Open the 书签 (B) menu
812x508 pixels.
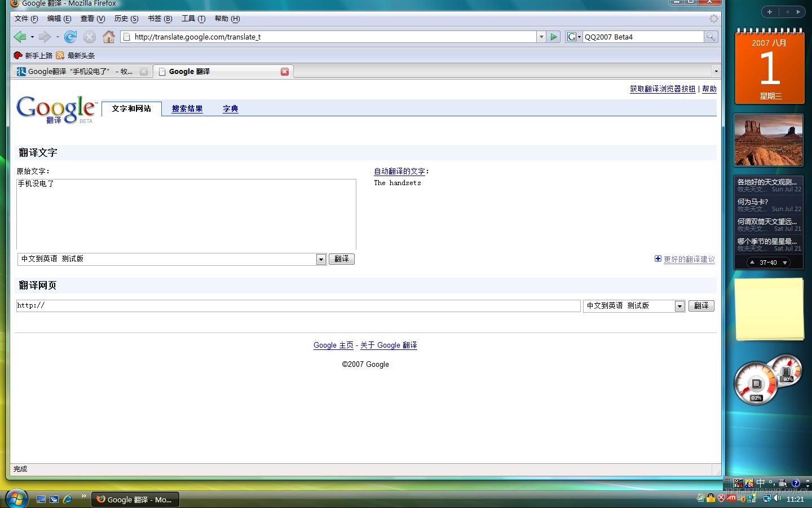pyautogui.click(x=160, y=19)
